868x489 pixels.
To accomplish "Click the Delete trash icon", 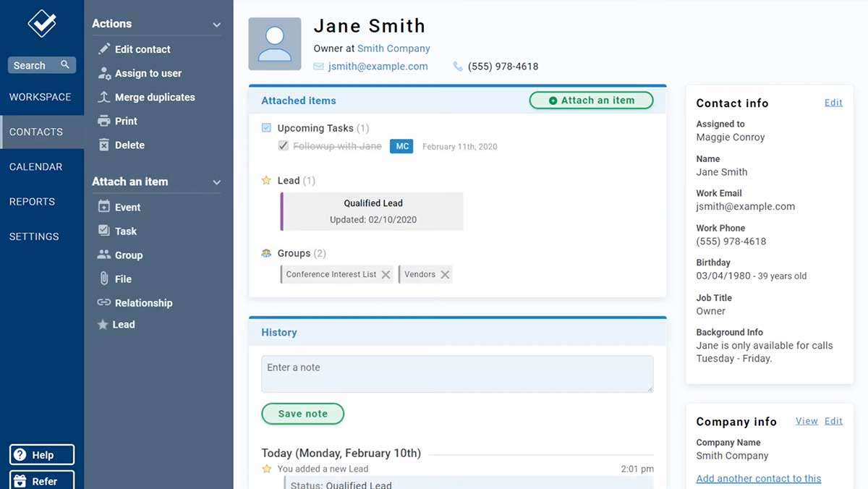I will pos(103,145).
